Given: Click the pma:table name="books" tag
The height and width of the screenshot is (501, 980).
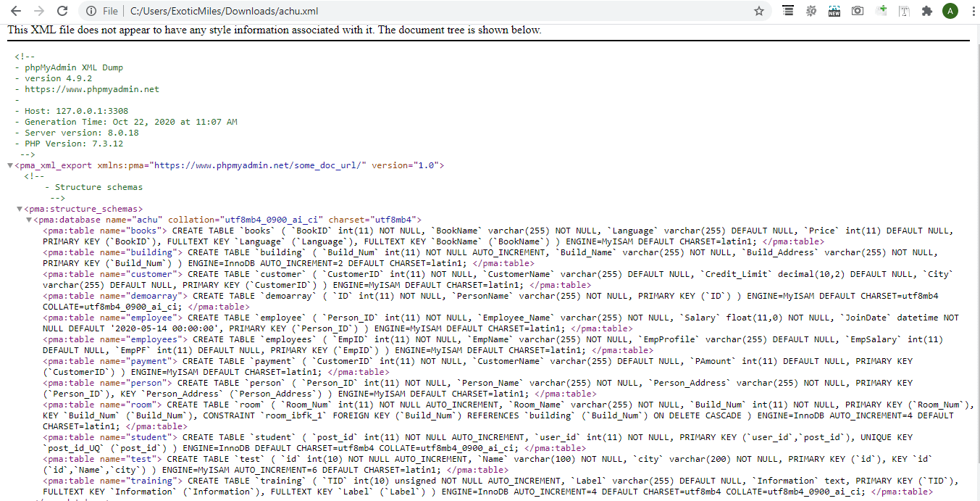Looking at the screenshot, I should [106, 231].
